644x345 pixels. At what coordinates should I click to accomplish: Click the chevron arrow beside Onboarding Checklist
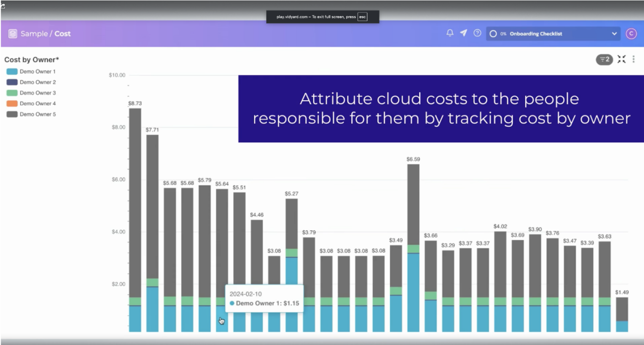click(614, 34)
